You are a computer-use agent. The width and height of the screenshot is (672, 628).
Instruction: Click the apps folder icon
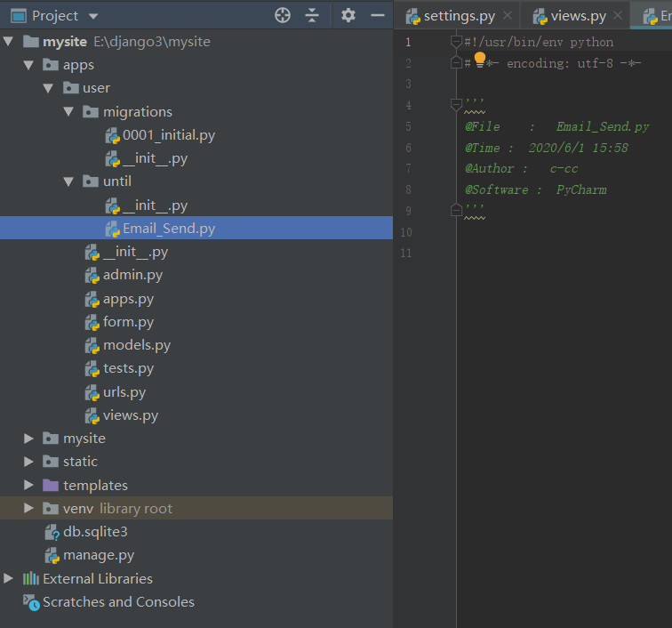51,65
